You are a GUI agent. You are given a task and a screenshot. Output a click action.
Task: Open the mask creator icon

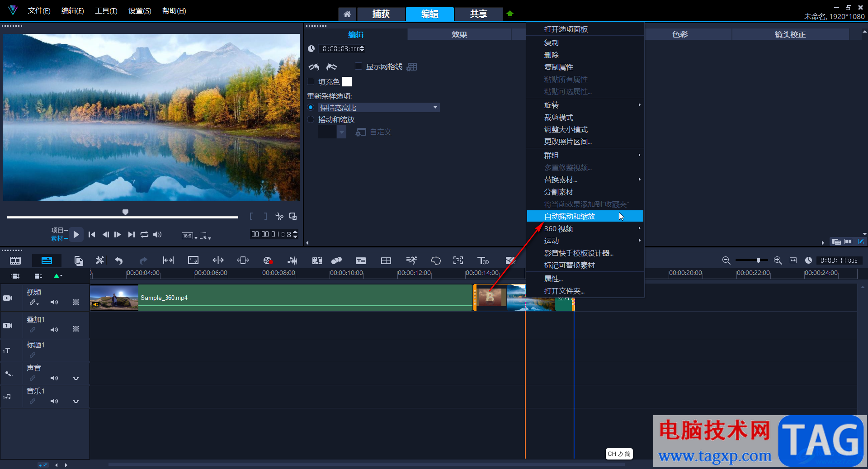[x=436, y=261]
